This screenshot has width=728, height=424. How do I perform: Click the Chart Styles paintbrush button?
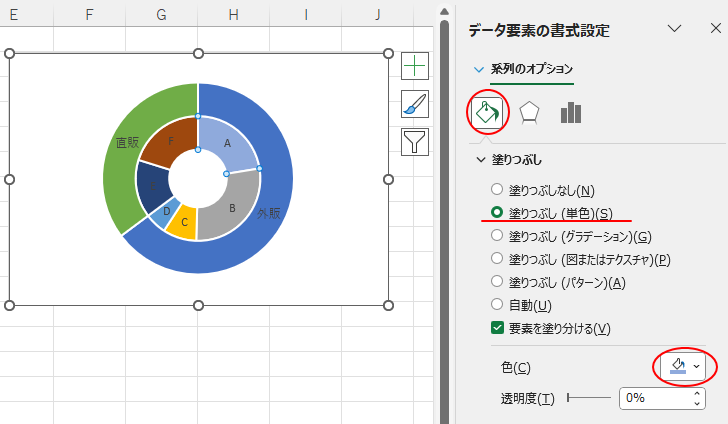point(415,104)
